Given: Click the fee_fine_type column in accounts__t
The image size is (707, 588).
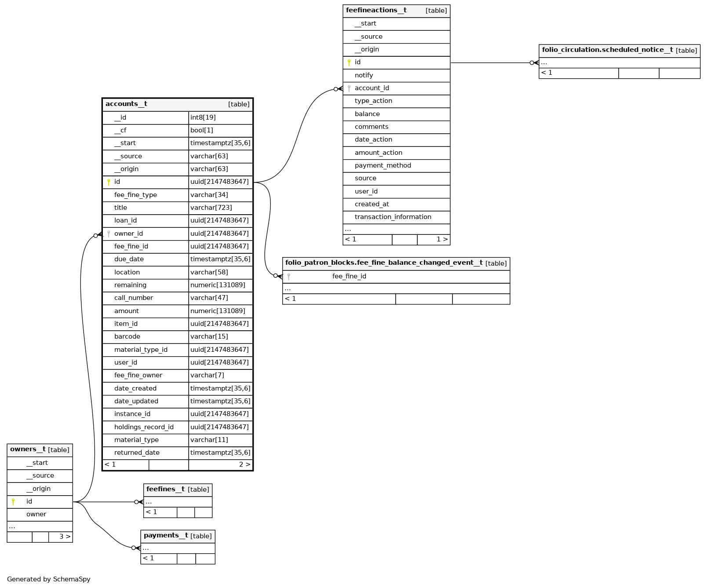Looking at the screenshot, I should pos(135,195).
